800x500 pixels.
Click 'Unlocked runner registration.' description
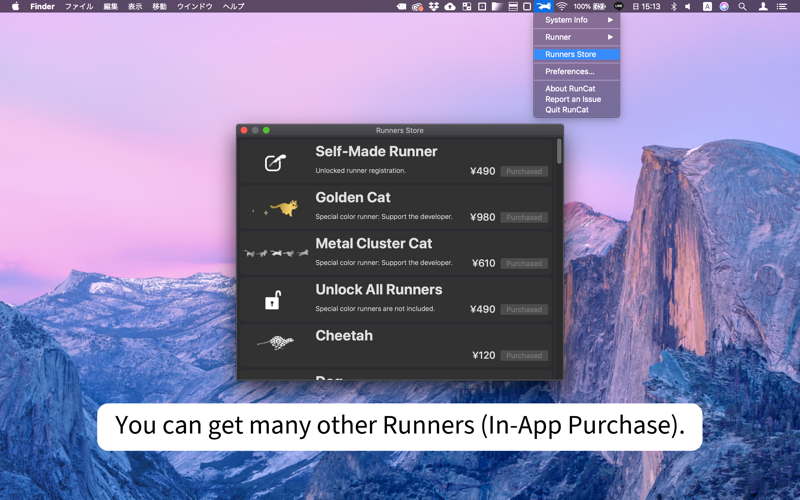tap(361, 170)
